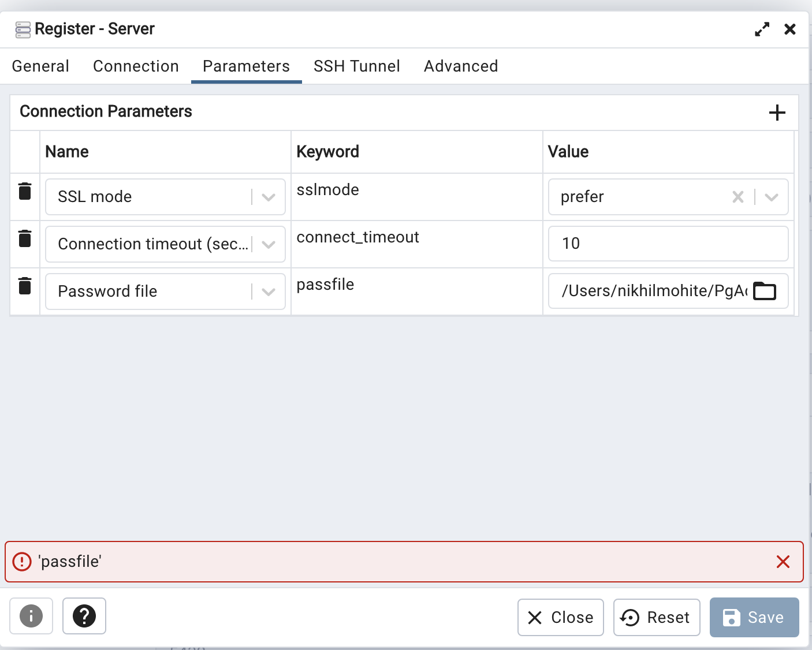Click the server icon in the title bar
The image size is (812, 650).
coord(22,28)
